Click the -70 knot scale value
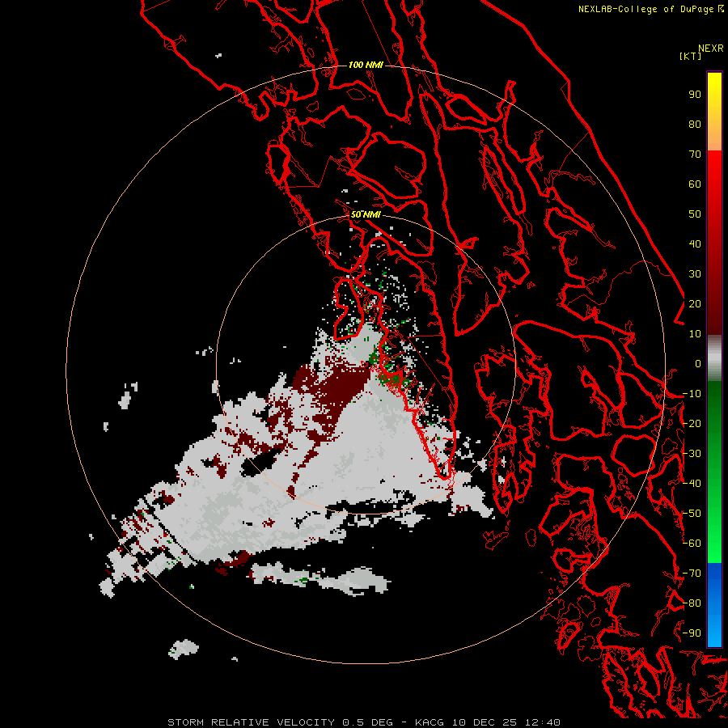This screenshot has height=728, width=728. click(x=692, y=574)
